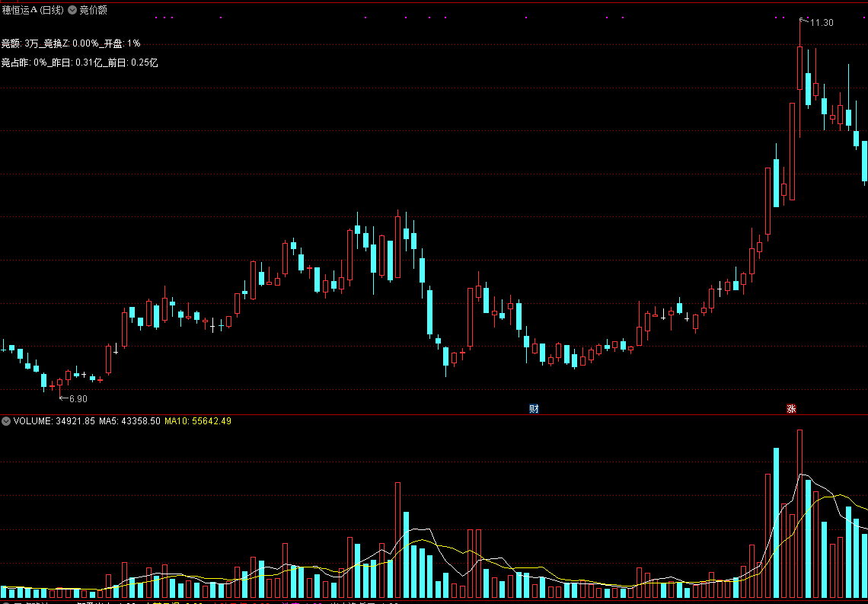Viewport: 868px width, 604px height.
Task: Select the 穗恒运A (日线) chart title
Action: point(32,10)
